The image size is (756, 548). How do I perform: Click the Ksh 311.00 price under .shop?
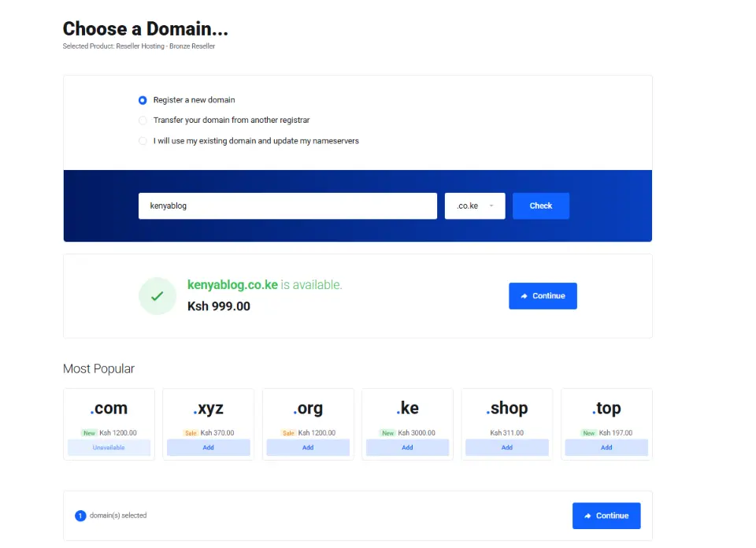[x=507, y=433]
